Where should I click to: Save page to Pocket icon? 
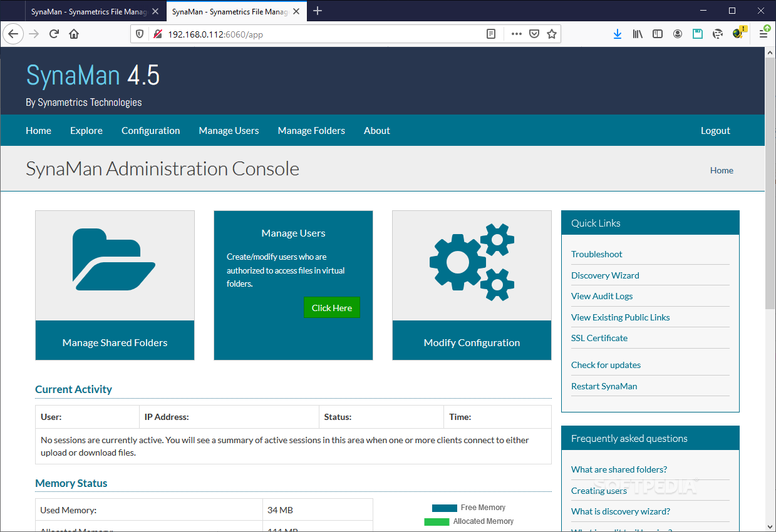pos(534,34)
